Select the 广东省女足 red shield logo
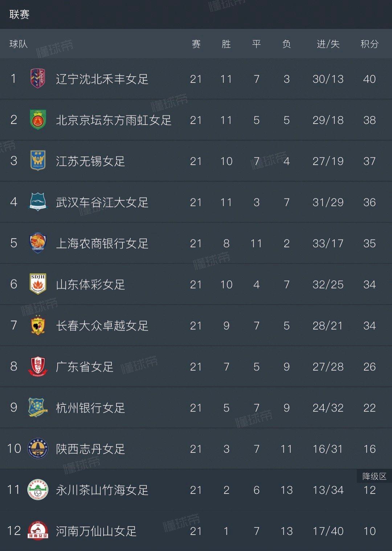Viewport: 392px width, 551px height. pyautogui.click(x=38, y=366)
